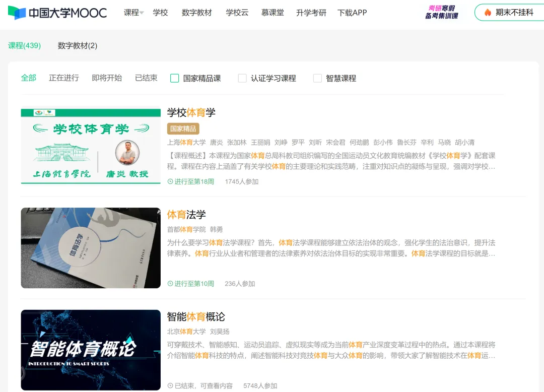Click 已结束，可查看内容 status text

pos(203,386)
